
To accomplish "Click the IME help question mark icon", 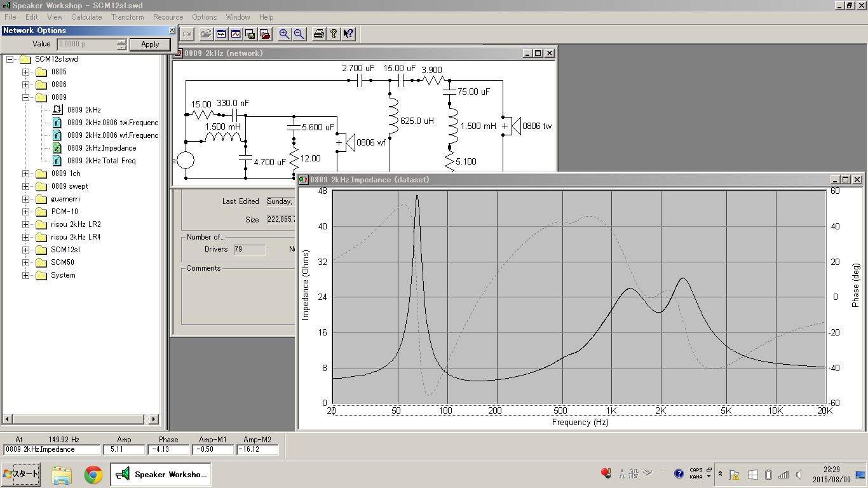I will tap(679, 473).
